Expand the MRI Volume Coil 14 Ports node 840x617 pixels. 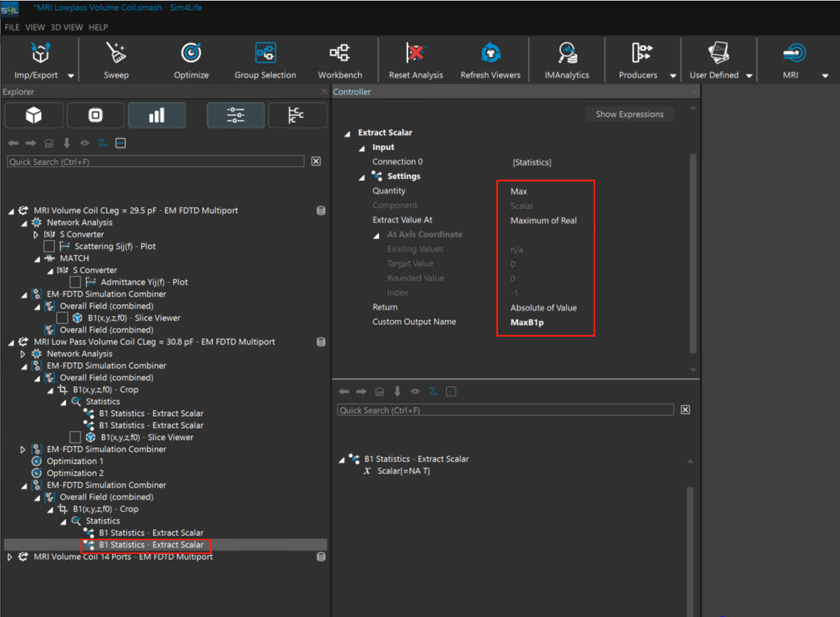(11, 557)
